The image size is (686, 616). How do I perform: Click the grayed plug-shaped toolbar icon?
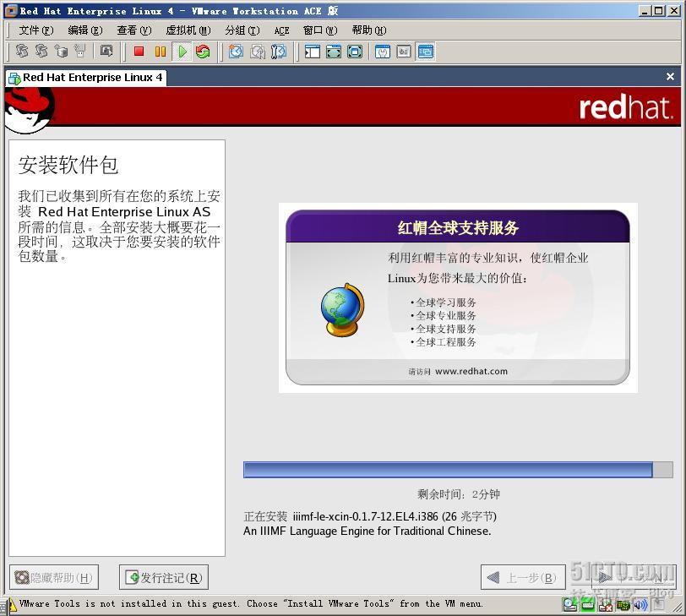[x=79, y=52]
